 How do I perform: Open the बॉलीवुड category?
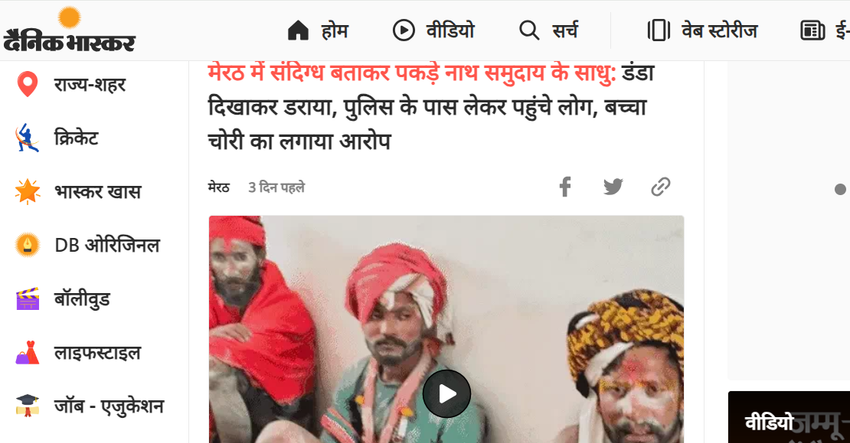point(63,299)
